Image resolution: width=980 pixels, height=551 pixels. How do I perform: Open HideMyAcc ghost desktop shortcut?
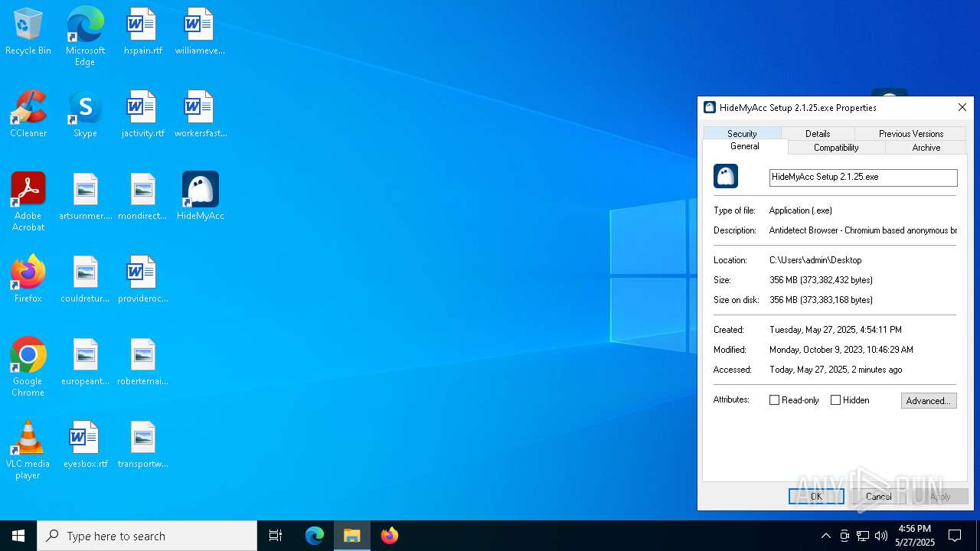point(200,197)
